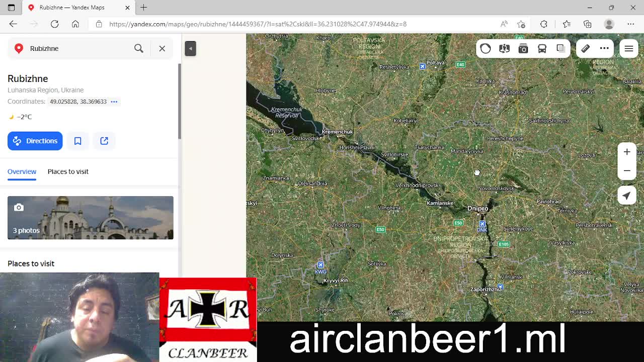Bookmark Rubizhne place
This screenshot has width=644, height=362.
point(78,141)
